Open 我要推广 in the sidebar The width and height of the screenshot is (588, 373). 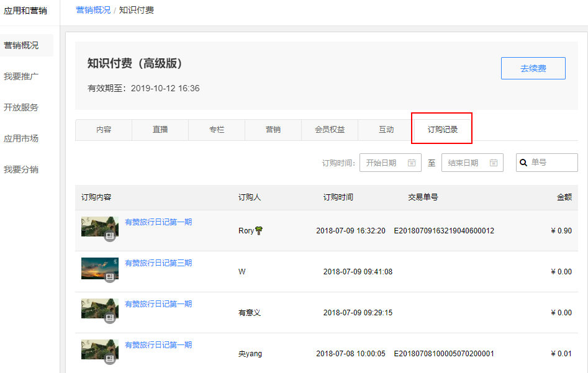click(x=21, y=76)
